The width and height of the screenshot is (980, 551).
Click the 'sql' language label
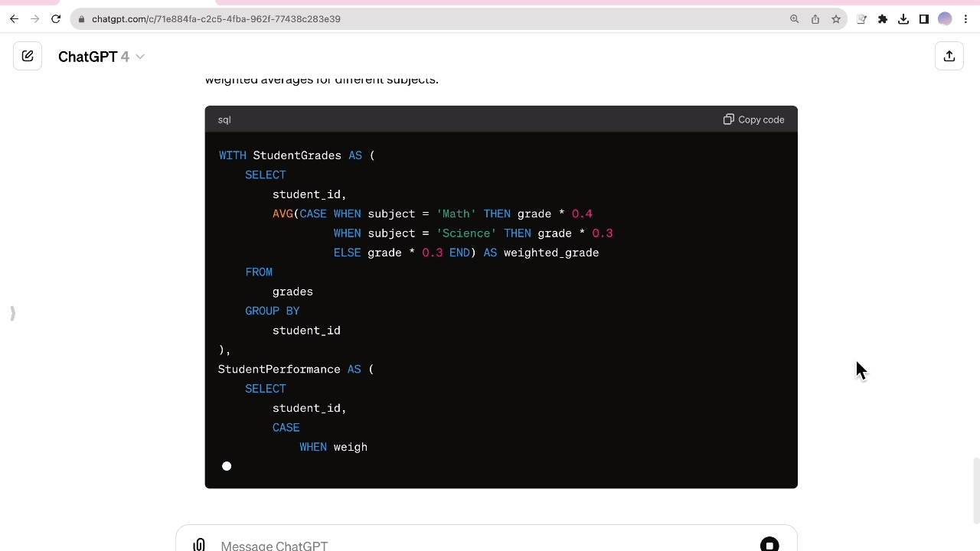(x=224, y=119)
